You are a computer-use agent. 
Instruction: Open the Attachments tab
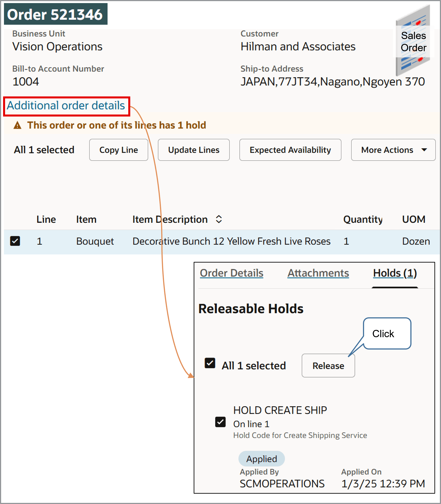[318, 273]
